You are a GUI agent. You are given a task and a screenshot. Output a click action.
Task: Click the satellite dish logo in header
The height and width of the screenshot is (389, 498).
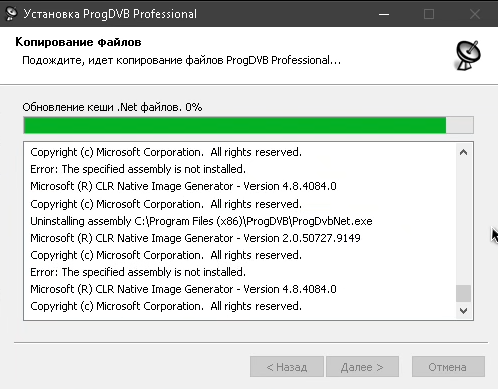[x=467, y=55]
